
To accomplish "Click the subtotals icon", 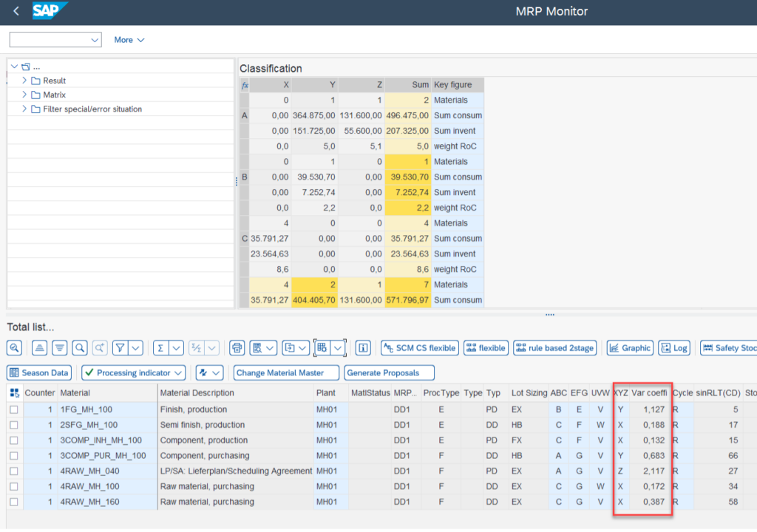I will pos(196,347).
